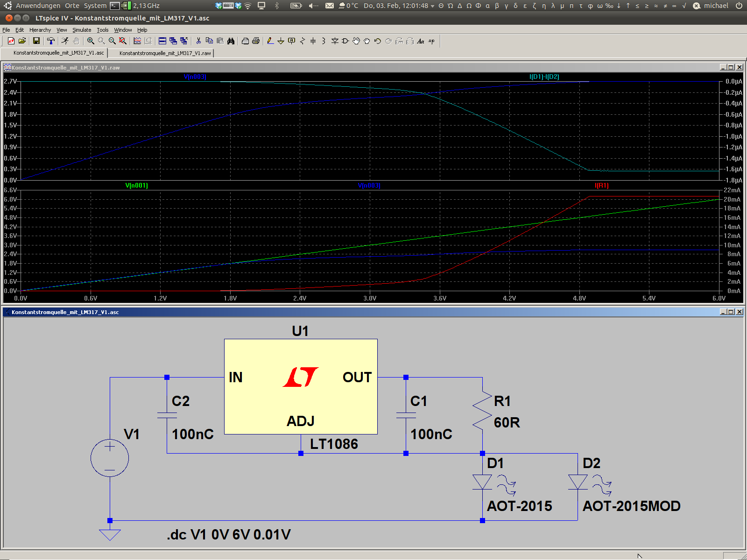The image size is (747, 560).
Task: Click the Copy icon in toolbar
Action: (209, 41)
